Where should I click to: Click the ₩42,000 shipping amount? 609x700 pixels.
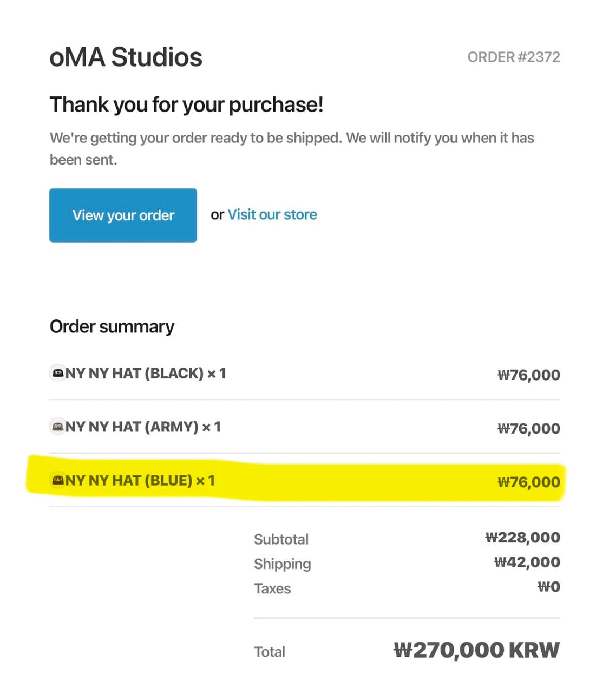(527, 562)
